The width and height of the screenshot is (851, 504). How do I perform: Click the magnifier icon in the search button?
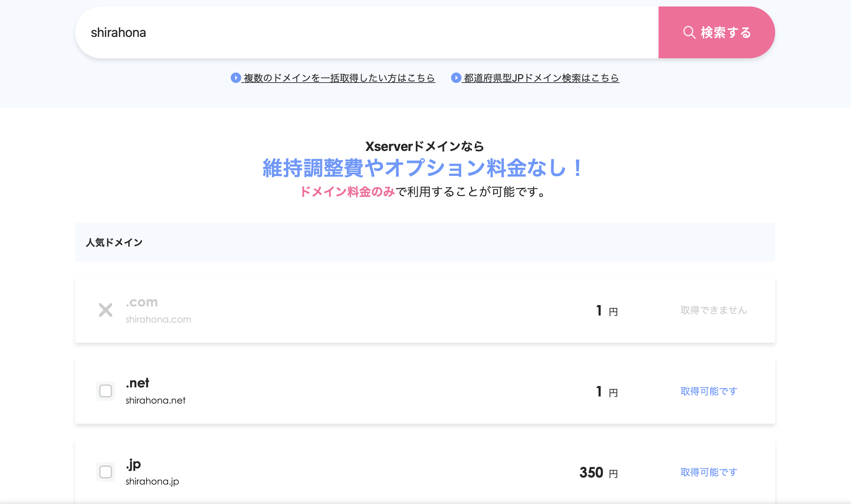click(x=689, y=33)
